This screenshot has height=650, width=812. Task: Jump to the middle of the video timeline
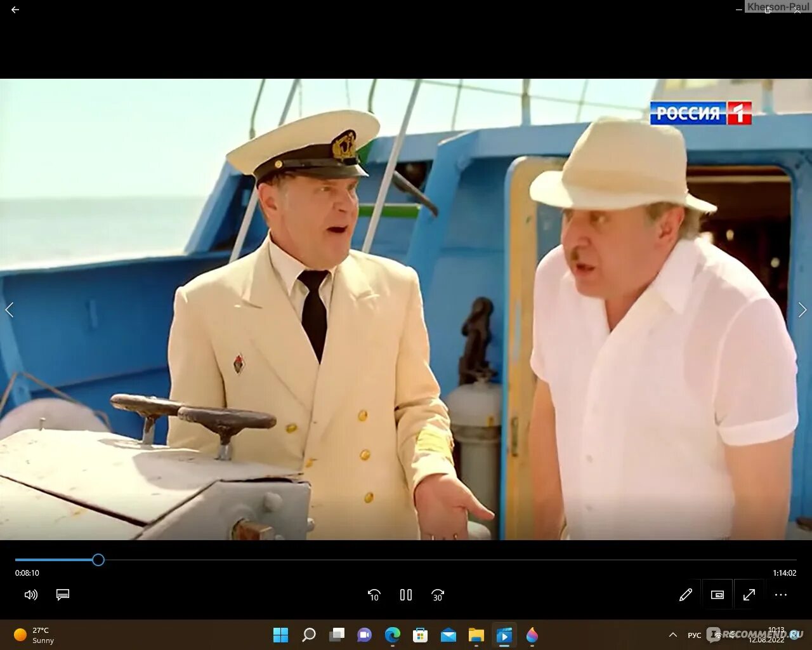(x=406, y=560)
